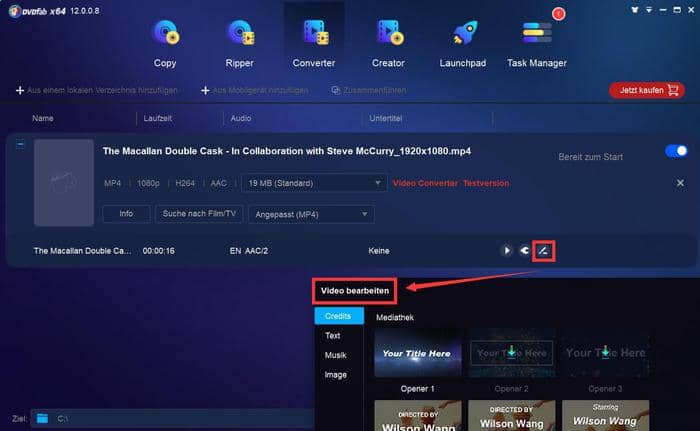Click the 'Bereit zum Start' status text
The width and height of the screenshot is (700, 431).
590,157
